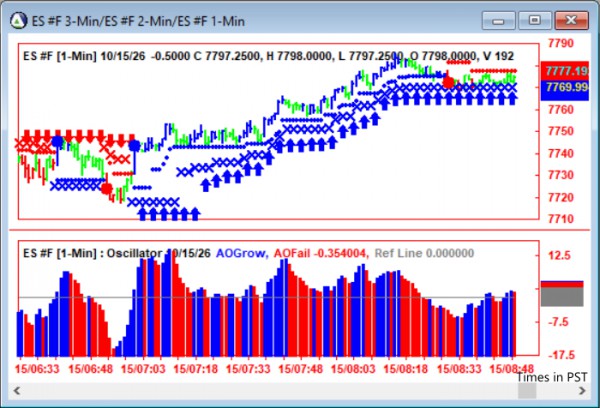The image size is (600, 408).
Task: Click the right scroll arrow of the horizontal scrollbar
Action: (x=582, y=391)
